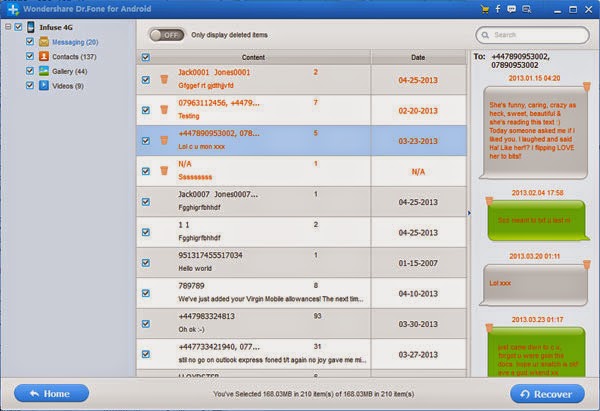
Task: Click the Home button
Action: (x=51, y=393)
